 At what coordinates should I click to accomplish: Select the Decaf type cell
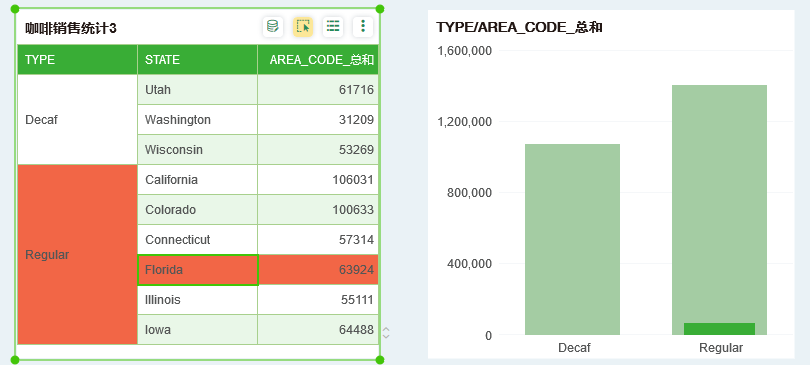point(77,120)
